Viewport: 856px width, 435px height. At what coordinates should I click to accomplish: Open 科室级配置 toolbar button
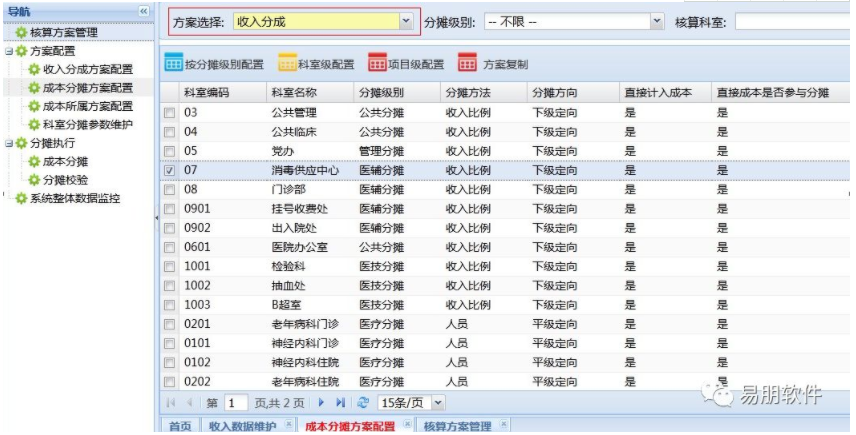(x=316, y=64)
